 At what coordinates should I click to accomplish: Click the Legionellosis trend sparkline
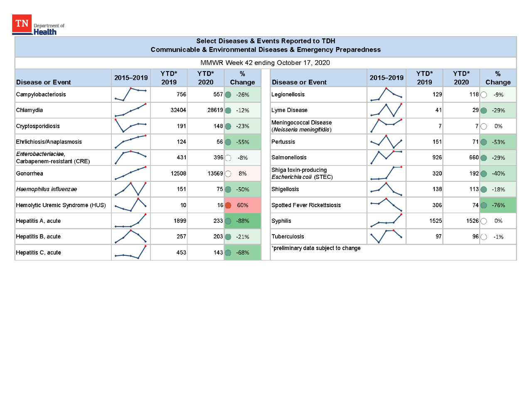coord(386,94)
